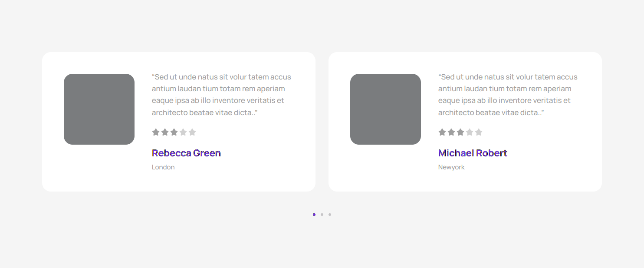This screenshot has width=644, height=268.
Task: Click the Newyork location text
Action: click(x=451, y=167)
